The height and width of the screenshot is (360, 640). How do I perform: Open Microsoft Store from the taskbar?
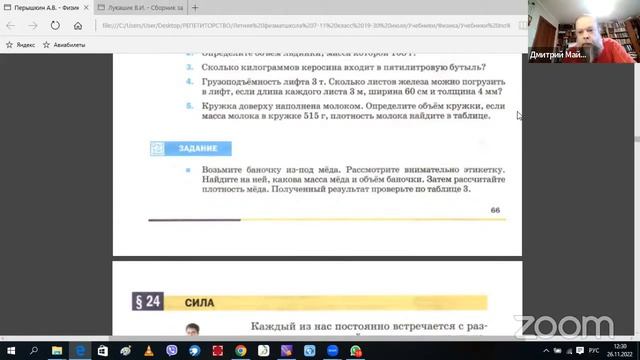point(103,351)
